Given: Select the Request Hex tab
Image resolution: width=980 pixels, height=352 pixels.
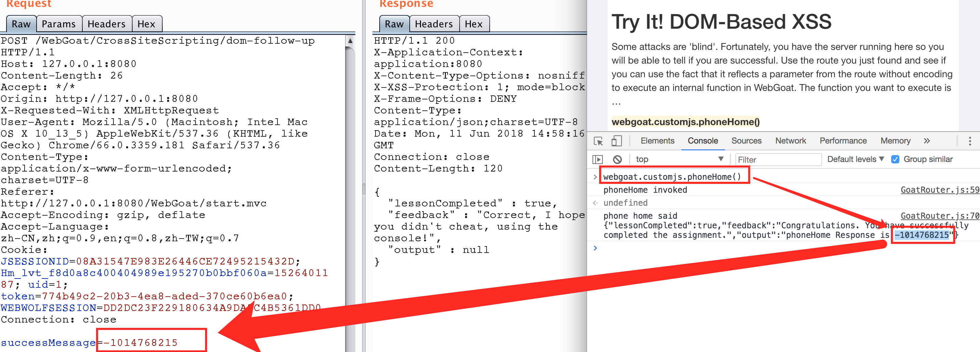Looking at the screenshot, I should tap(147, 24).
